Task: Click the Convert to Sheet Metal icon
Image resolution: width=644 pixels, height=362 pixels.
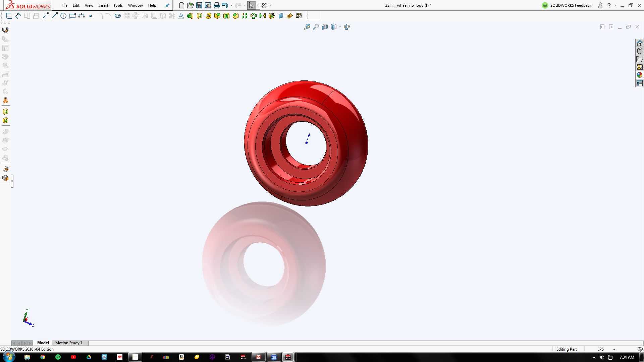Action: [5, 30]
